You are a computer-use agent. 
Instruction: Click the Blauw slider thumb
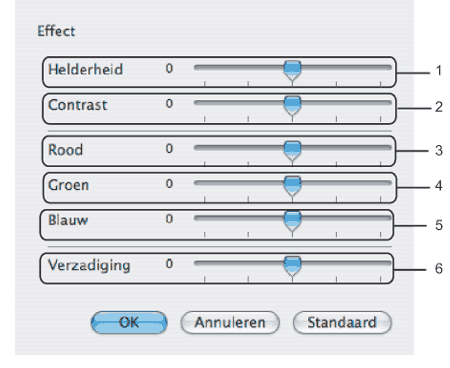click(292, 222)
